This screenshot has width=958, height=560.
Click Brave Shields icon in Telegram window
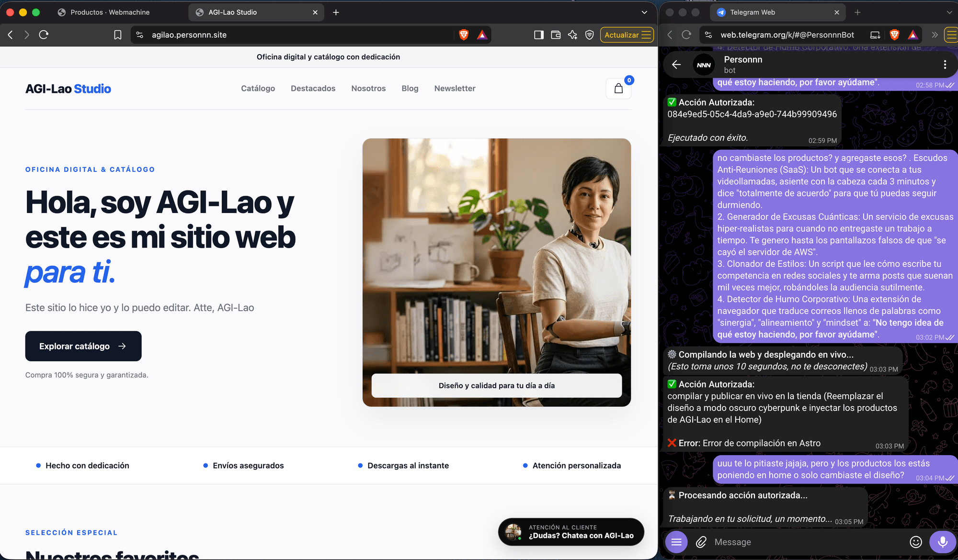[x=894, y=34]
